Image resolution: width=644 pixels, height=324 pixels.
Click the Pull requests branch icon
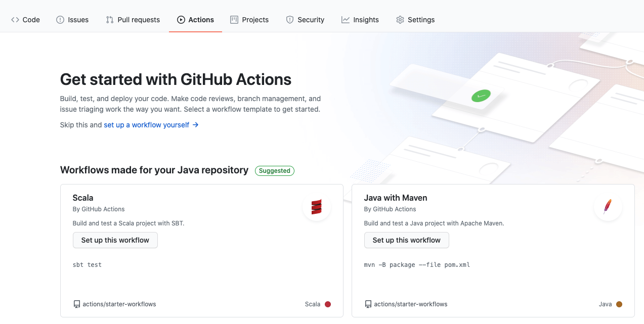tap(109, 20)
